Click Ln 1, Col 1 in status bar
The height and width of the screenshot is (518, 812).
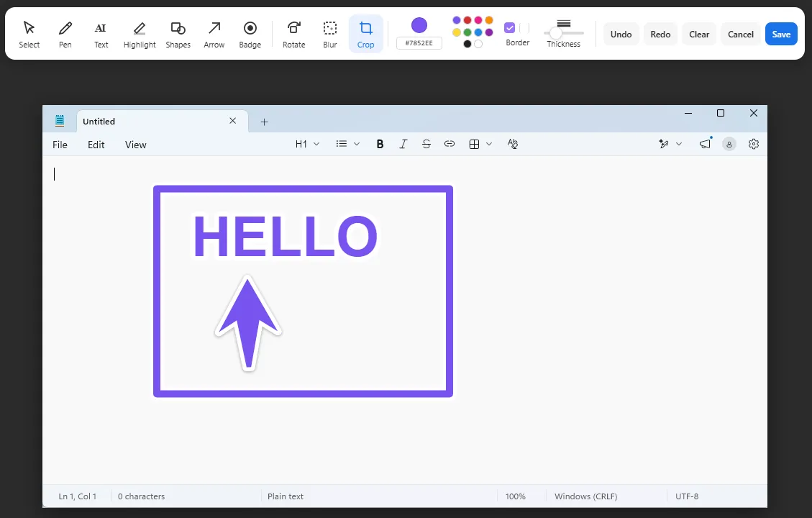click(x=77, y=496)
